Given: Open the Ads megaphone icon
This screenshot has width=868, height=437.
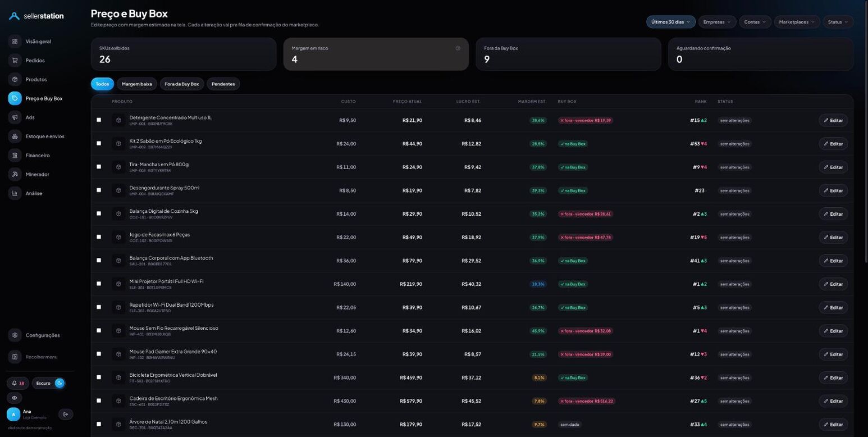Looking at the screenshot, I should click(x=15, y=117).
